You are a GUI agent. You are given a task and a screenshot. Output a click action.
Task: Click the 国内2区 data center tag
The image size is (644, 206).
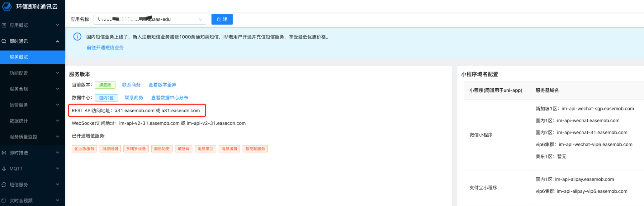click(x=107, y=98)
